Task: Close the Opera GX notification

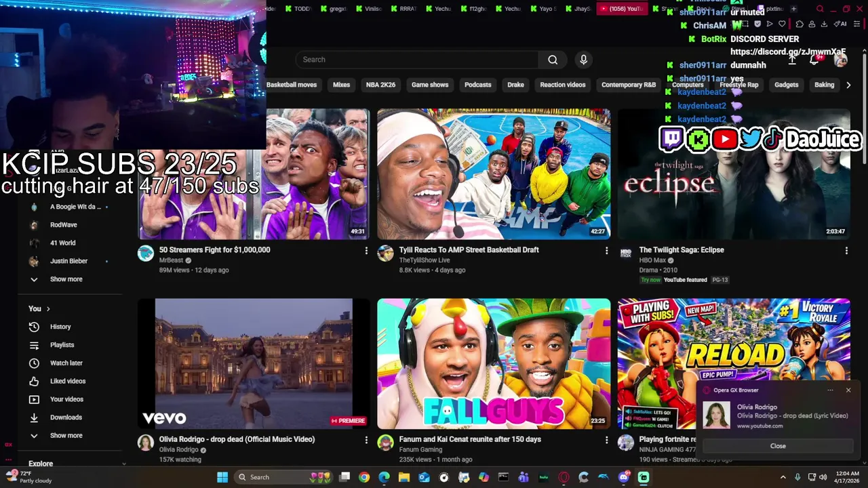Action: click(778, 446)
